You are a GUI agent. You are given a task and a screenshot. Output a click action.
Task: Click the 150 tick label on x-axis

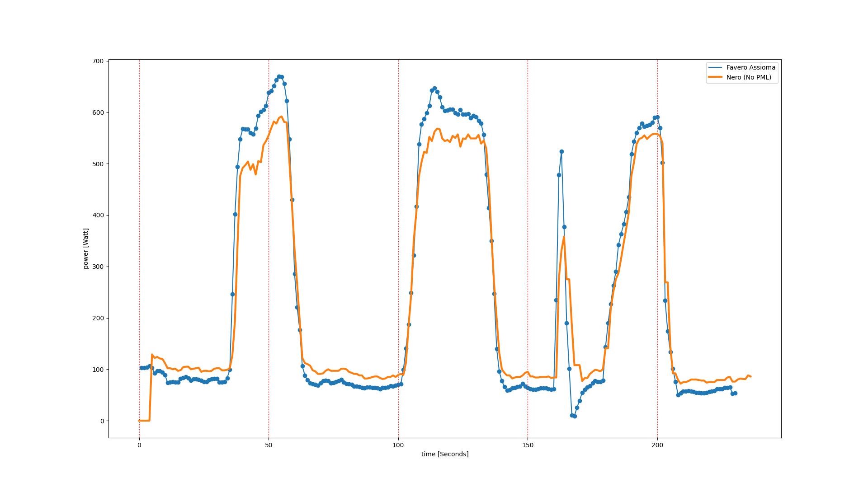click(x=528, y=445)
